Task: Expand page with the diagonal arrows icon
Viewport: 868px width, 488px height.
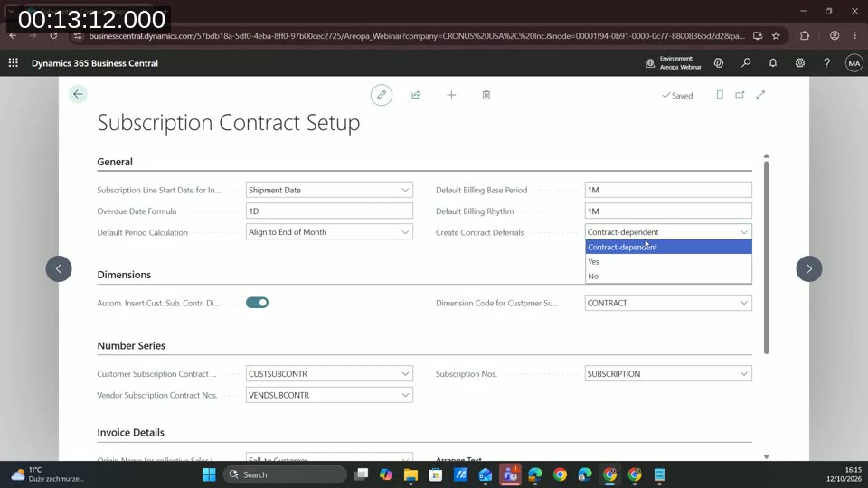Action: pos(760,95)
